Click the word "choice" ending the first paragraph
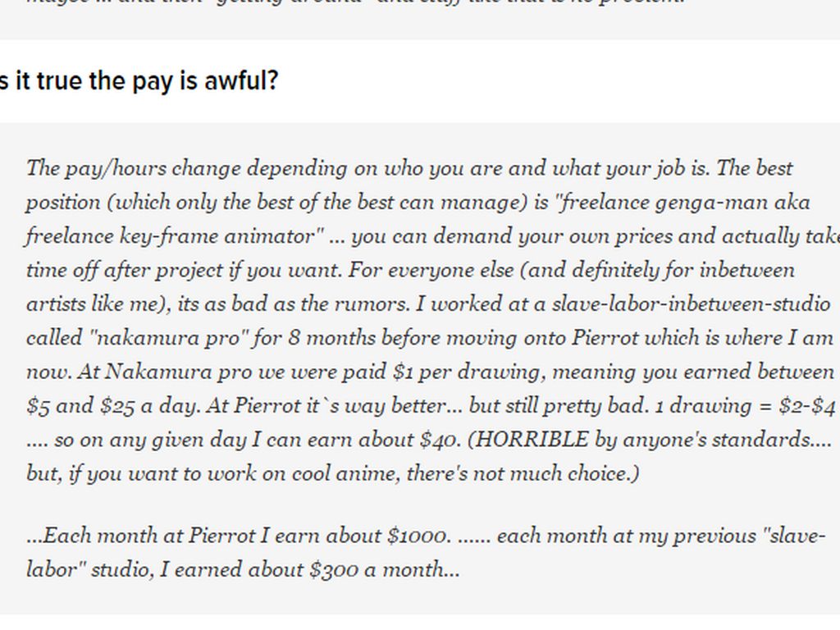Image resolution: width=840 pixels, height=630 pixels. (598, 473)
